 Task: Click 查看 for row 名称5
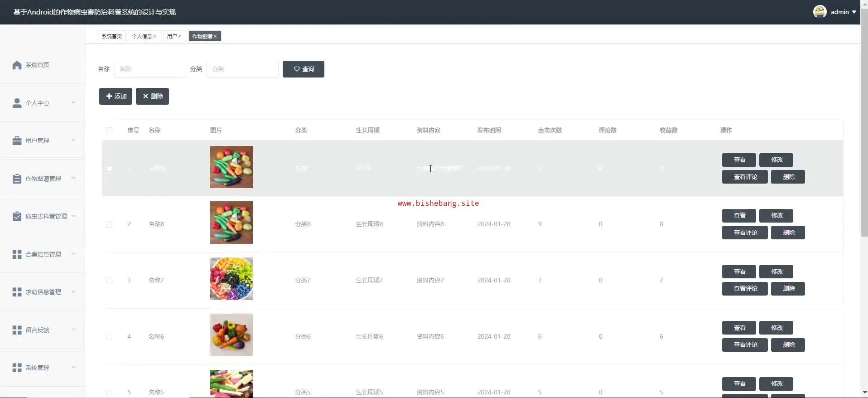pyautogui.click(x=739, y=383)
